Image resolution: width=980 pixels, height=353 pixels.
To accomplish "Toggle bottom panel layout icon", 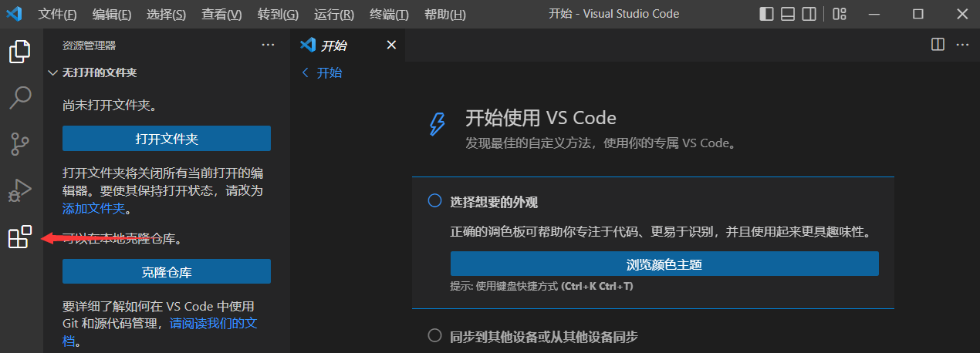I will [x=787, y=14].
